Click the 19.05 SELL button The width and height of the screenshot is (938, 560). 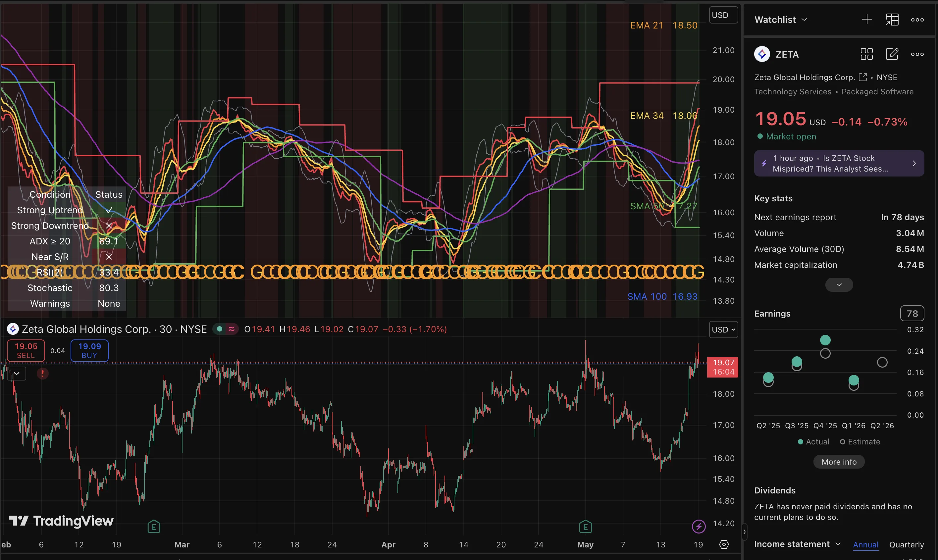click(x=26, y=351)
